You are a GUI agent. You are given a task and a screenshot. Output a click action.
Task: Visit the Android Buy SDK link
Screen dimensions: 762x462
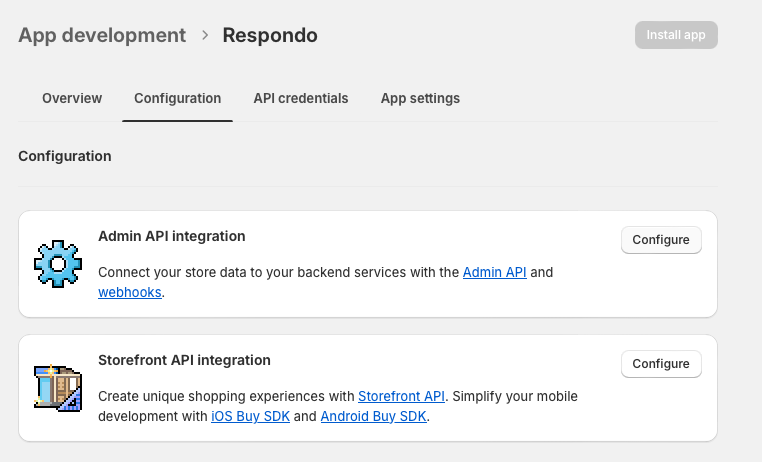coord(373,416)
